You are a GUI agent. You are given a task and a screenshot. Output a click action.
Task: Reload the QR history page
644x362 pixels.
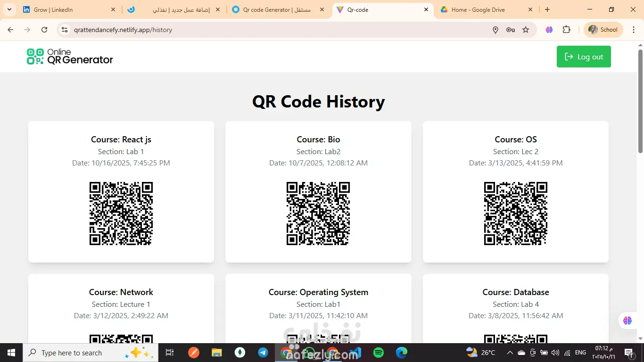pyautogui.click(x=44, y=30)
